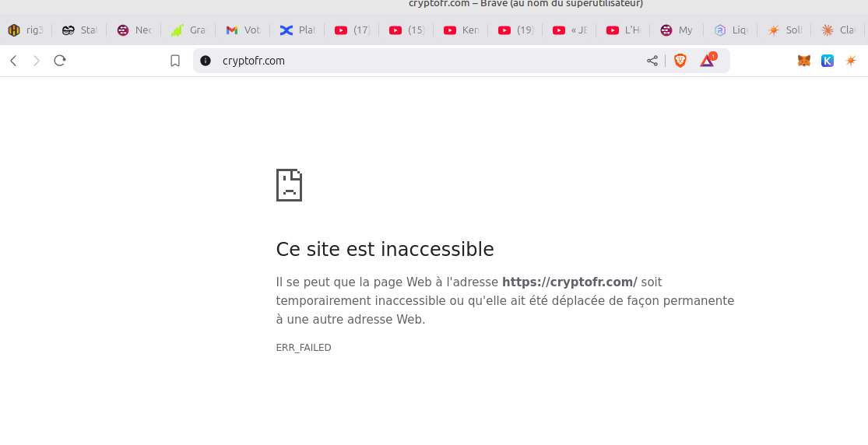Viewport: 868px width, 445px height.
Task: Reload the cryptofr.com page
Action: point(60,61)
